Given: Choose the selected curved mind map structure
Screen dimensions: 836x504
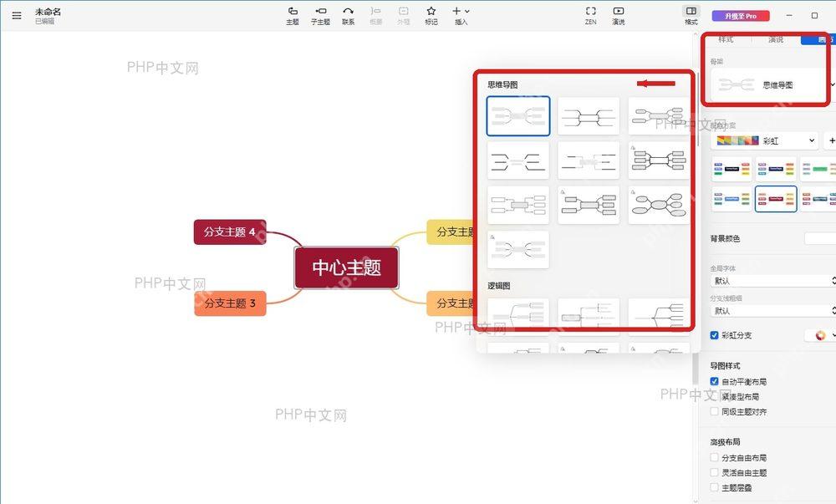Looking at the screenshot, I should 517,115.
